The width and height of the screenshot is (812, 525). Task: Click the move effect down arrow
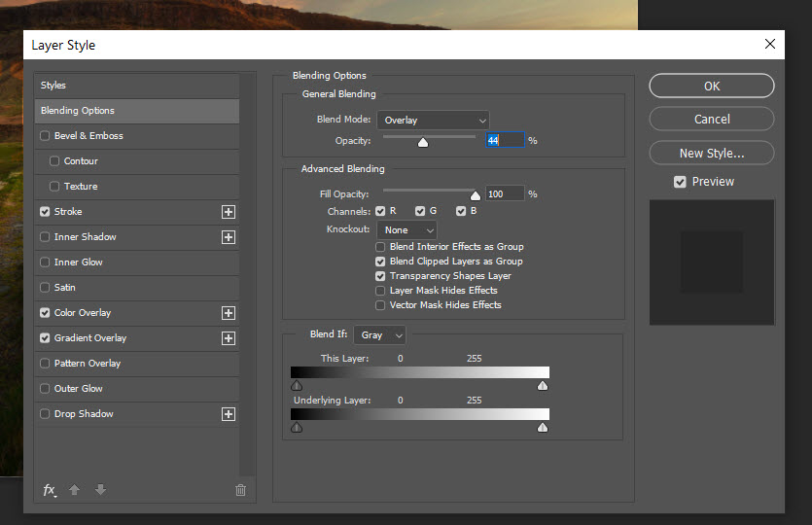click(x=100, y=490)
